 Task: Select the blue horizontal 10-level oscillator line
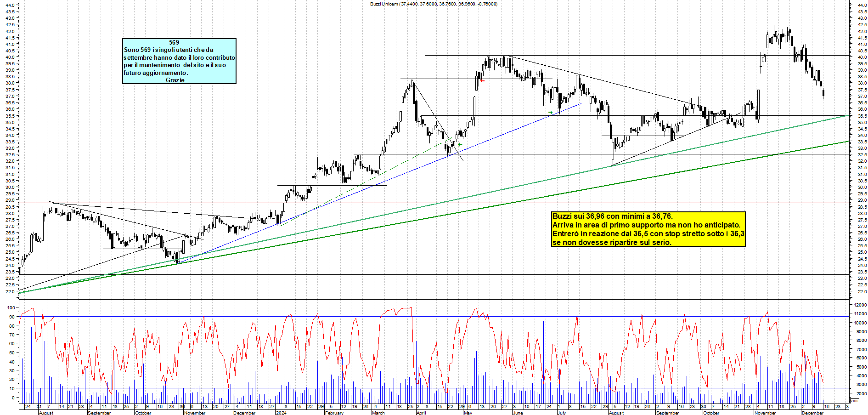(434, 388)
